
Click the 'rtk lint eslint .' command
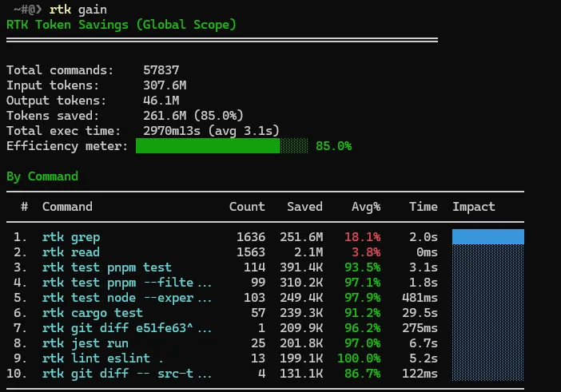(x=102, y=358)
